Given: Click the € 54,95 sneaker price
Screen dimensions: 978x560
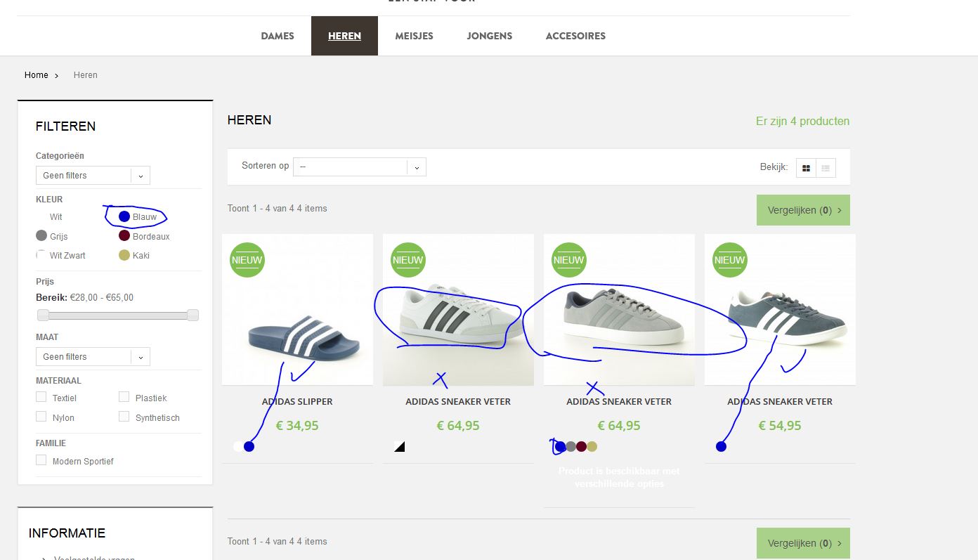Looking at the screenshot, I should [780, 425].
